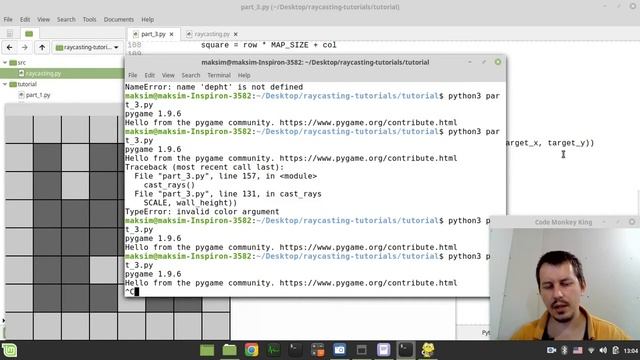The image size is (640, 360).
Task: Close the terminal window with green button
Action: tap(498, 62)
